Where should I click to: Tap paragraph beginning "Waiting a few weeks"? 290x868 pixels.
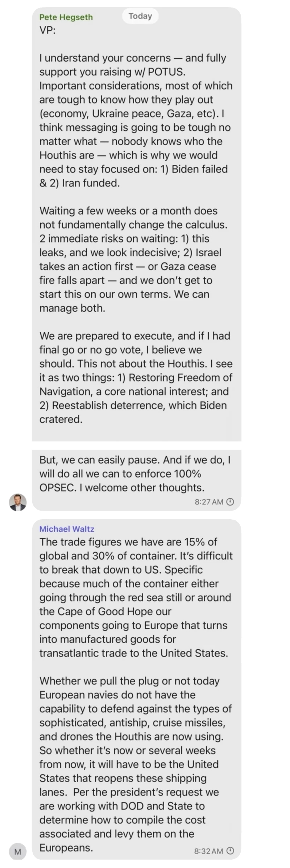coord(134,260)
